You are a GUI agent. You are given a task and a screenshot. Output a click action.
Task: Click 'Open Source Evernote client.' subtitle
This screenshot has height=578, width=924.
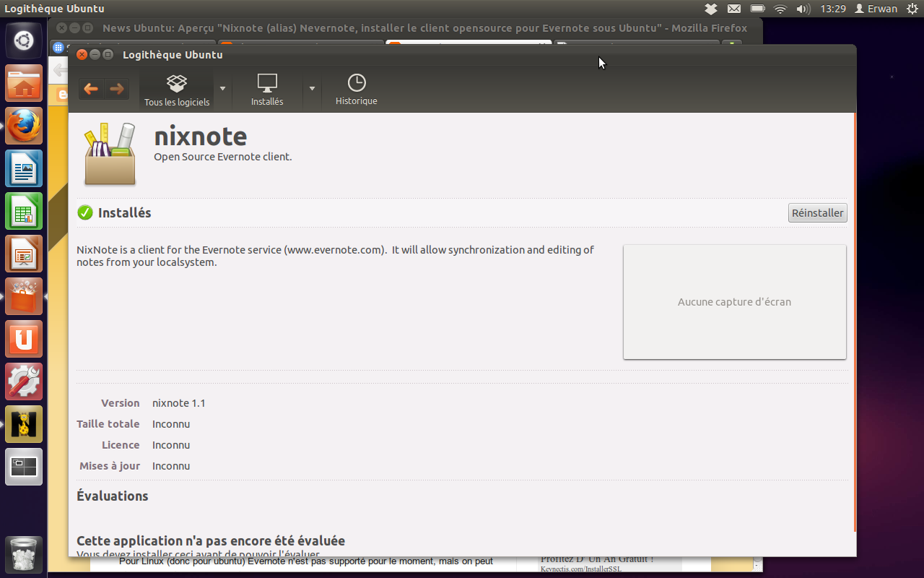point(223,156)
